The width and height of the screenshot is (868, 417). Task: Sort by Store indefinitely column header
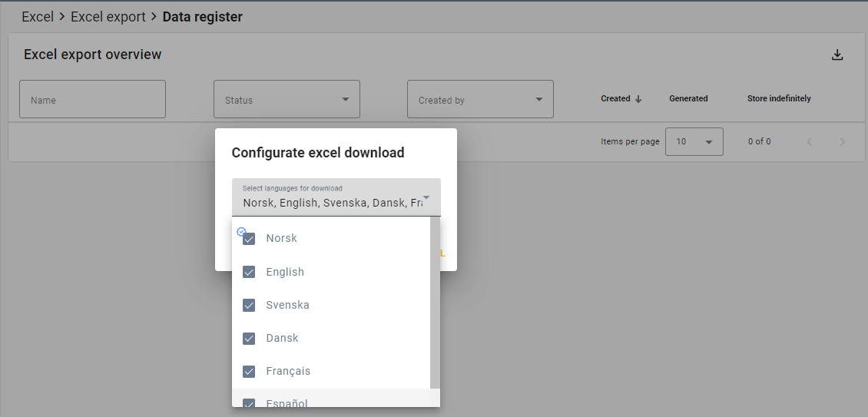(779, 98)
